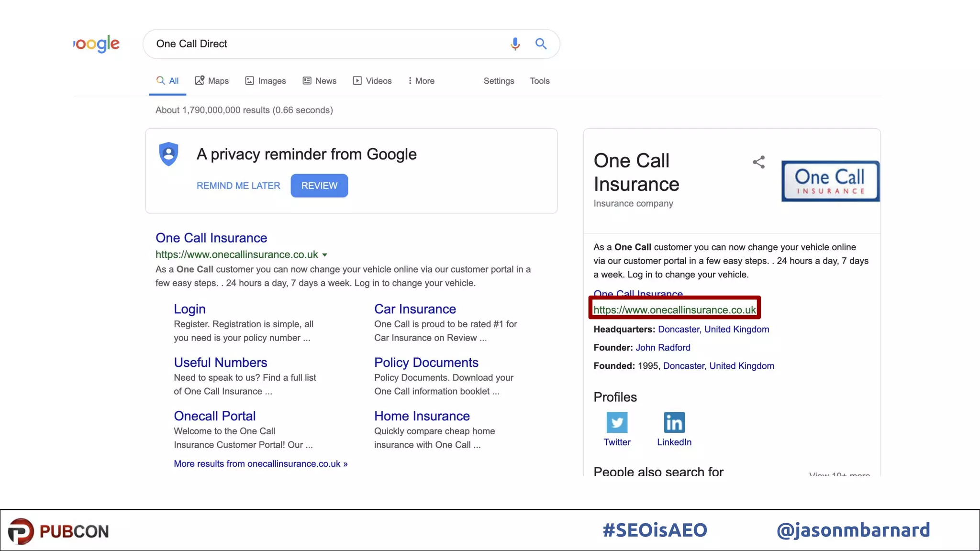The width and height of the screenshot is (980, 551).
Task: Click the REMIND ME LATER link
Action: [x=238, y=186]
